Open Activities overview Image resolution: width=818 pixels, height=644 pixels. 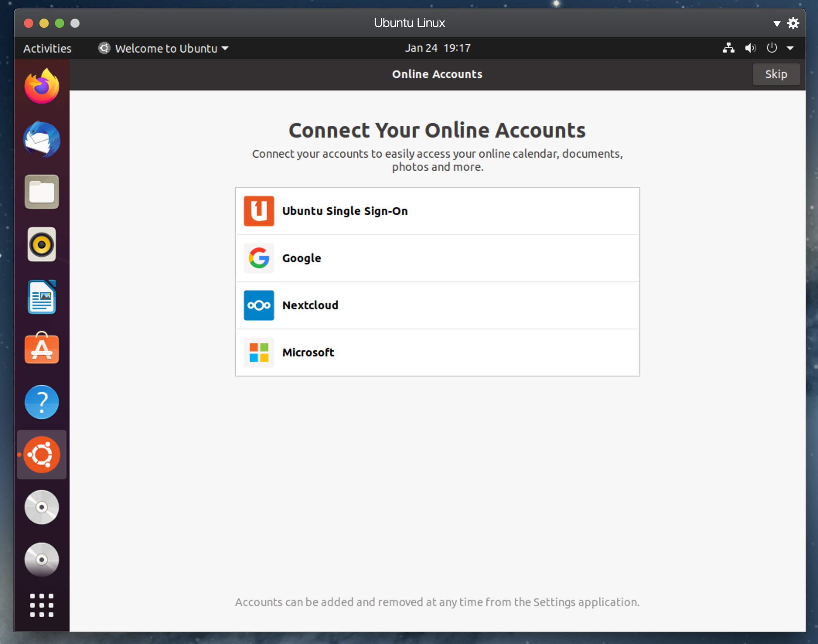coord(47,48)
